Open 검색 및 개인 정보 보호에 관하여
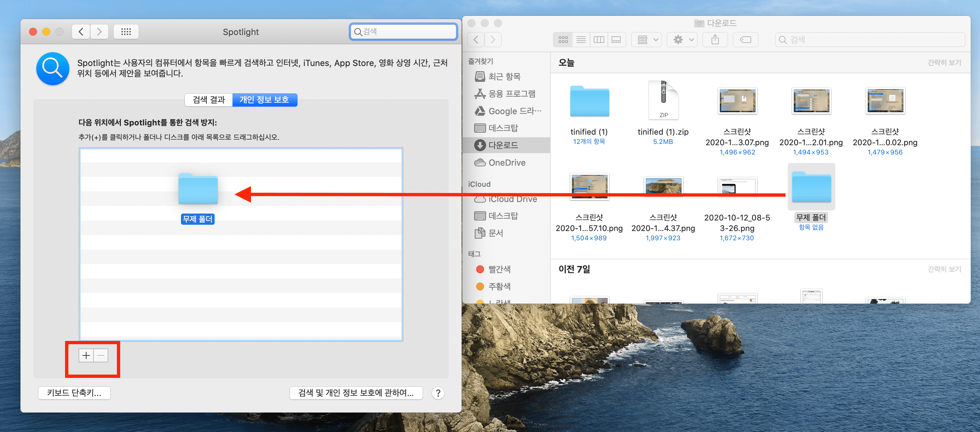The image size is (980, 432). [x=356, y=393]
